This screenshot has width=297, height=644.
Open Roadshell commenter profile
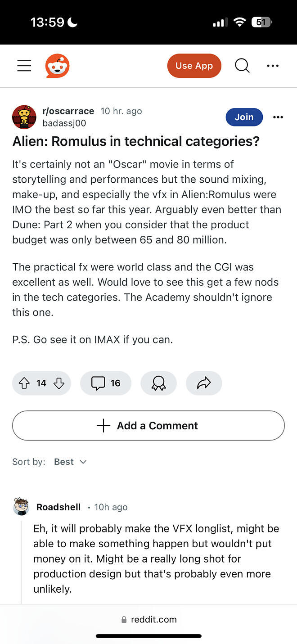point(58,507)
